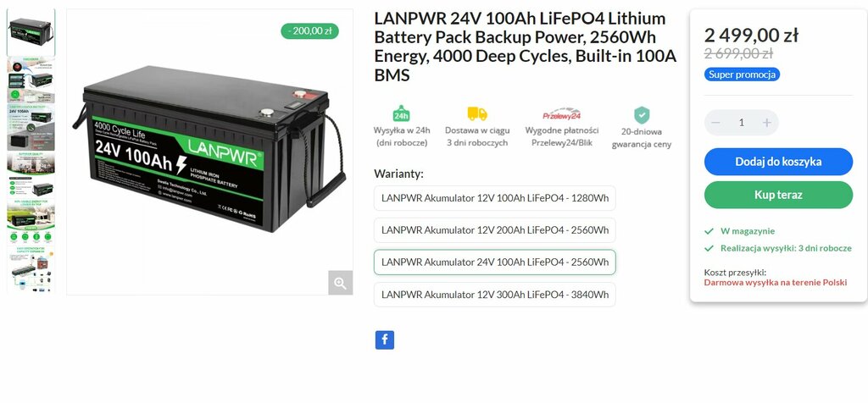
Task: Open the last gallery thumbnail with wiring diagram
Action: tap(31, 270)
